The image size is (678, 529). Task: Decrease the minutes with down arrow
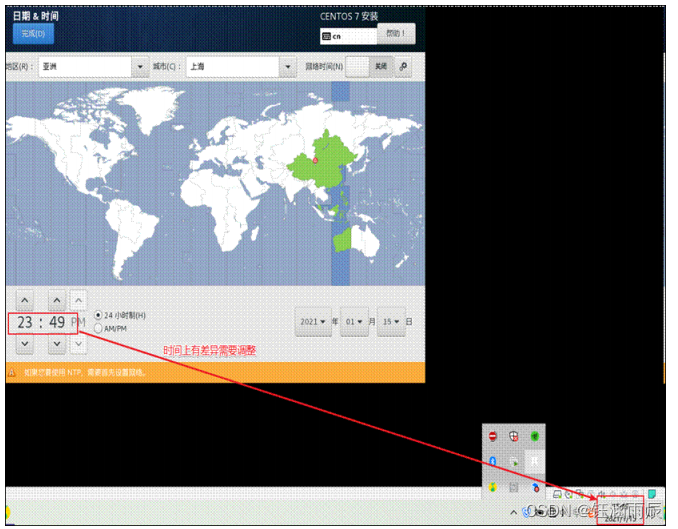pyautogui.click(x=57, y=344)
